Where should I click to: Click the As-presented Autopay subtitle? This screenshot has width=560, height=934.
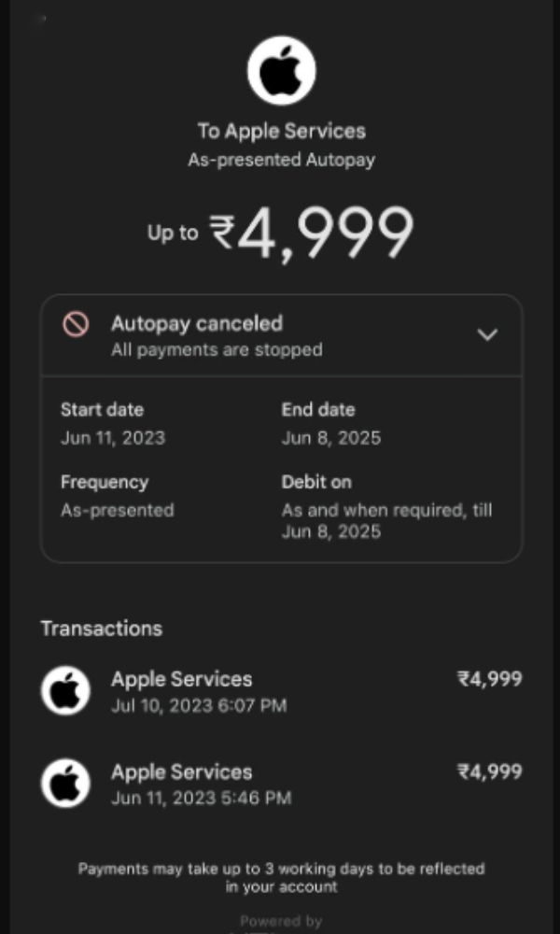pos(281,160)
